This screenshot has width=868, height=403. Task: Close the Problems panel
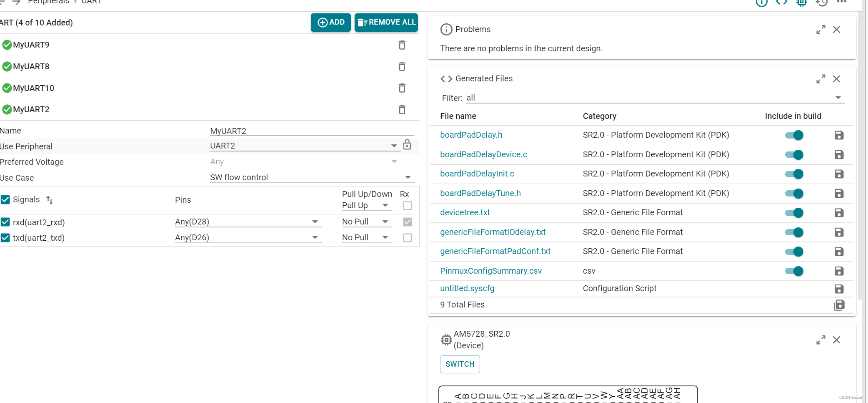point(836,30)
